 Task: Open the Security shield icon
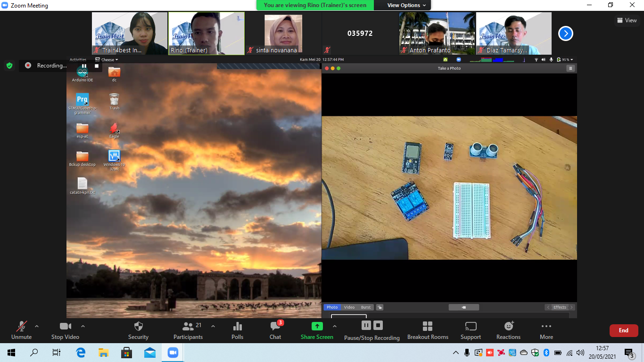click(x=138, y=327)
